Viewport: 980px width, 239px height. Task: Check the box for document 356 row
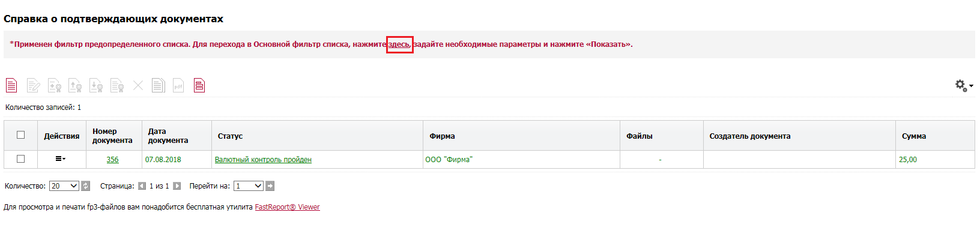tap(21, 159)
